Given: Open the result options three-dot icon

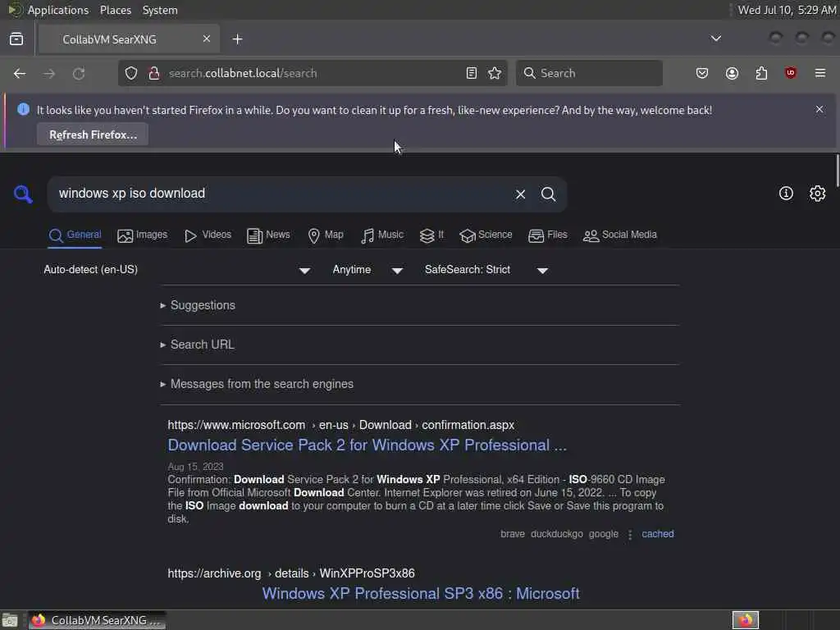Looking at the screenshot, I should point(630,535).
